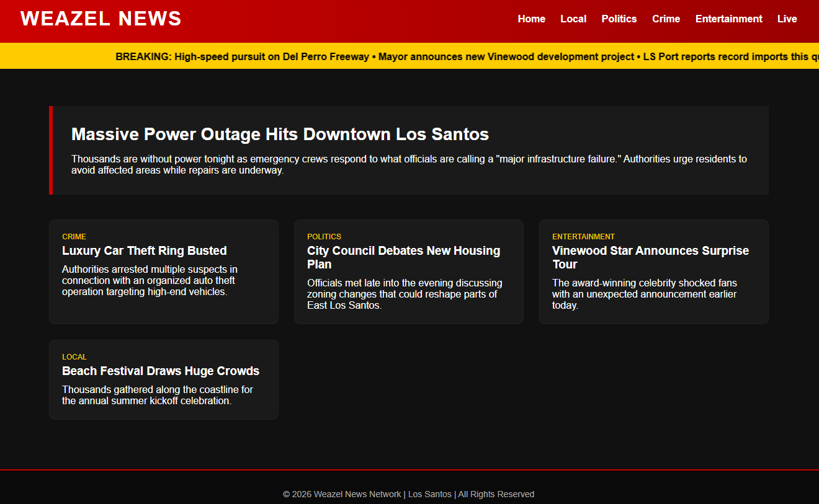819x504 pixels.
Task: Click the CRIME category label
Action: tap(74, 237)
